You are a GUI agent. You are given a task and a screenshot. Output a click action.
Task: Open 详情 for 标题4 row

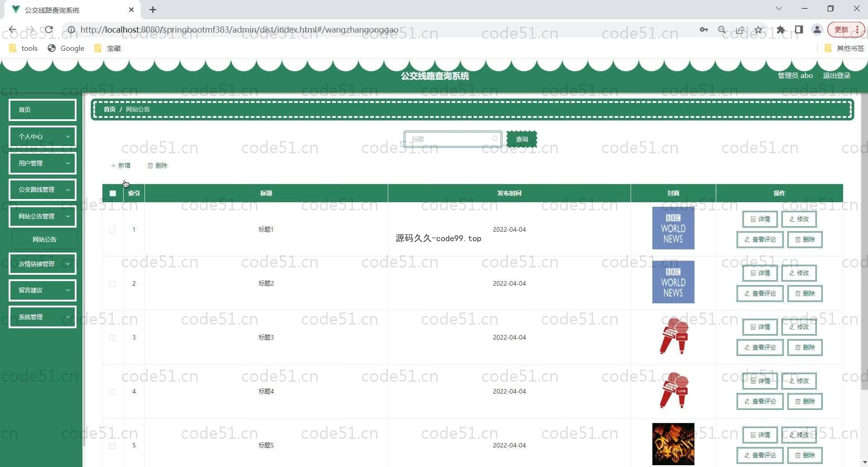click(x=760, y=381)
